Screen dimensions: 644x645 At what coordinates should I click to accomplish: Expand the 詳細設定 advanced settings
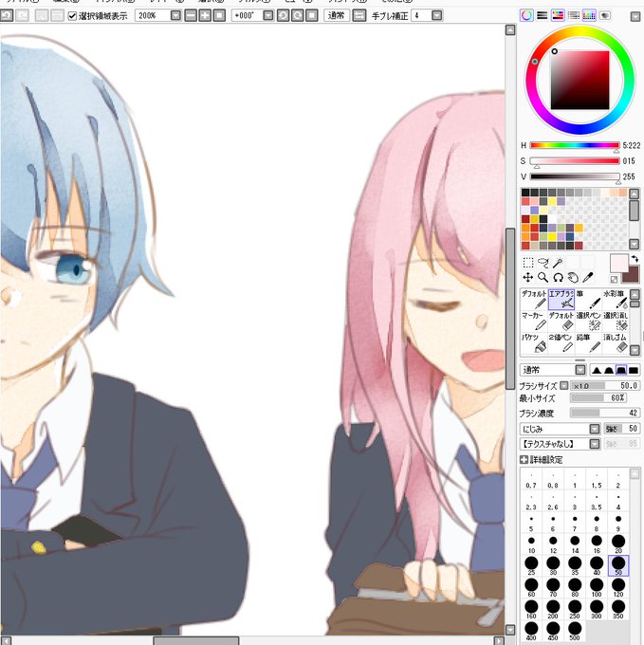(x=524, y=459)
